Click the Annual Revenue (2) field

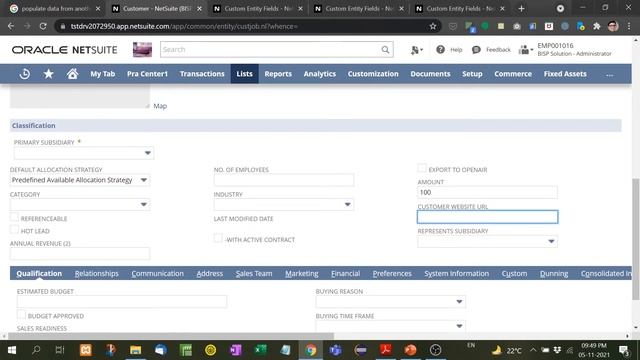tap(80, 253)
